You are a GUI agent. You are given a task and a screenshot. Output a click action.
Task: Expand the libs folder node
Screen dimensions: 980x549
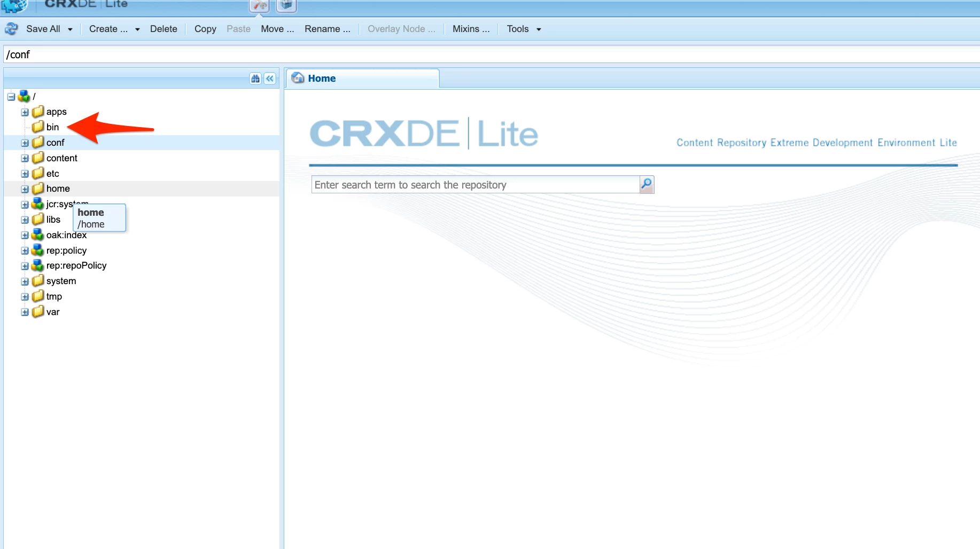25,220
